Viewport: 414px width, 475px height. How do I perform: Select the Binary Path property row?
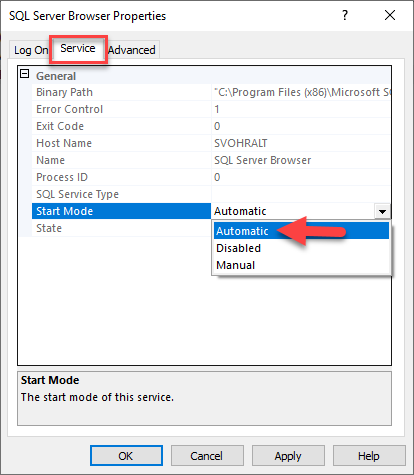(x=211, y=92)
